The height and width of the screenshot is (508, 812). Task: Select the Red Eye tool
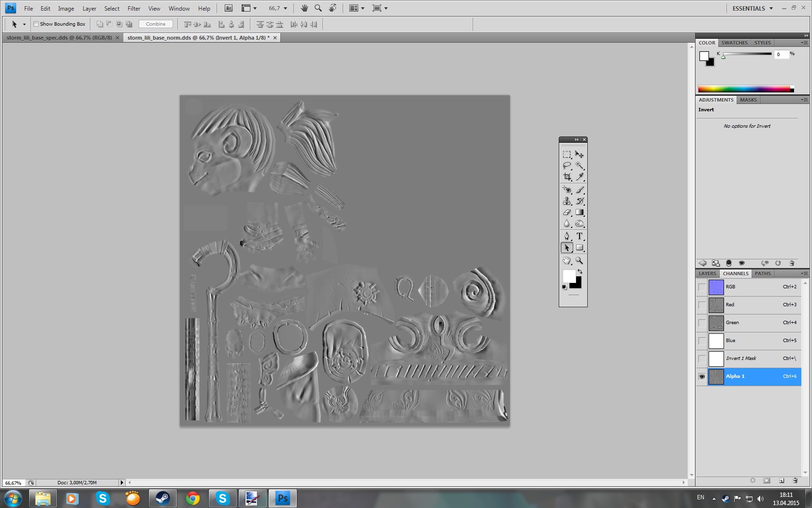pyautogui.click(x=567, y=190)
